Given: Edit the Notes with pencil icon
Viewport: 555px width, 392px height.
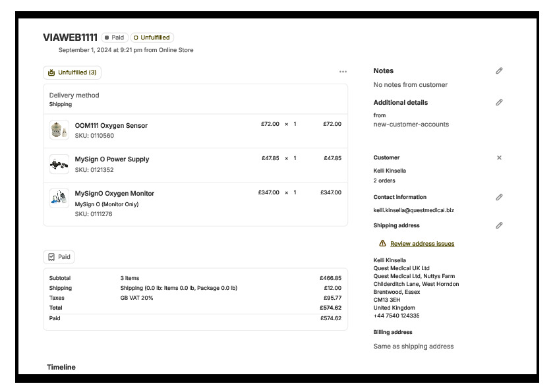Looking at the screenshot, I should pos(499,70).
